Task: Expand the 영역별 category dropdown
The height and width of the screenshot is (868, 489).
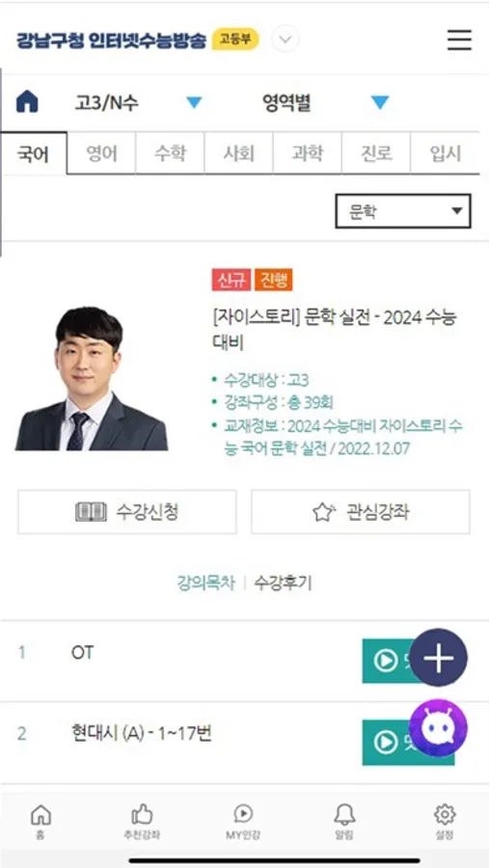Action: coord(326,102)
